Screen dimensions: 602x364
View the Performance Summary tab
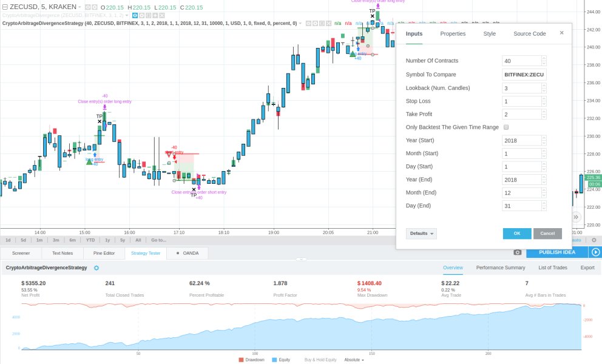point(500,268)
